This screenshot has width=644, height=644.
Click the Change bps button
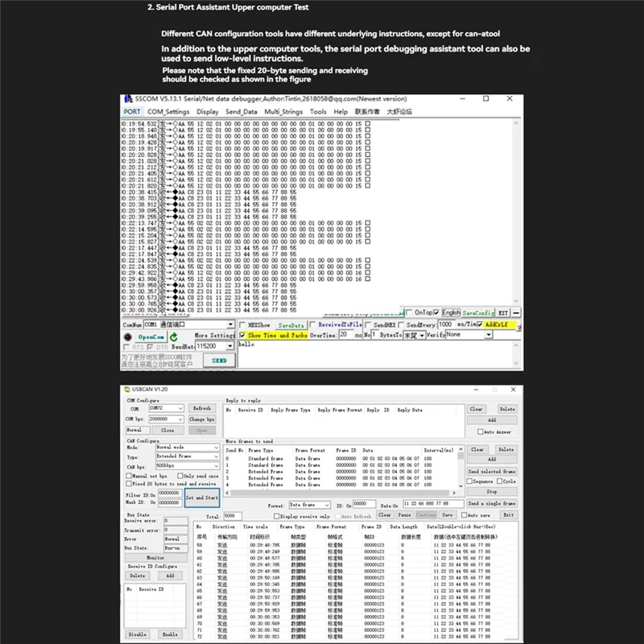click(x=202, y=419)
